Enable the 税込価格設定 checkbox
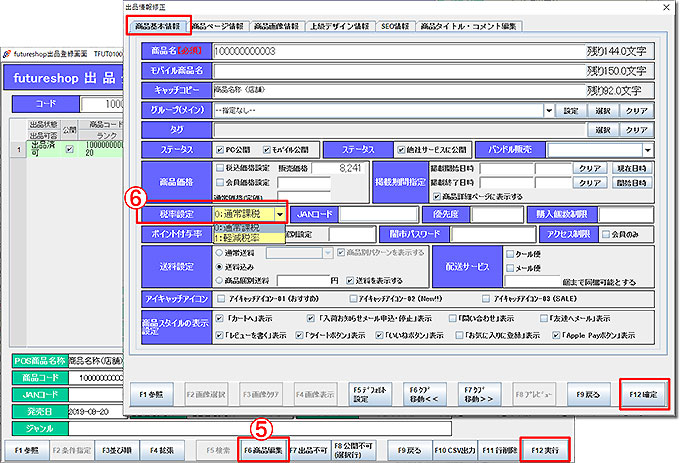The width and height of the screenshot is (680, 463). click(x=221, y=169)
